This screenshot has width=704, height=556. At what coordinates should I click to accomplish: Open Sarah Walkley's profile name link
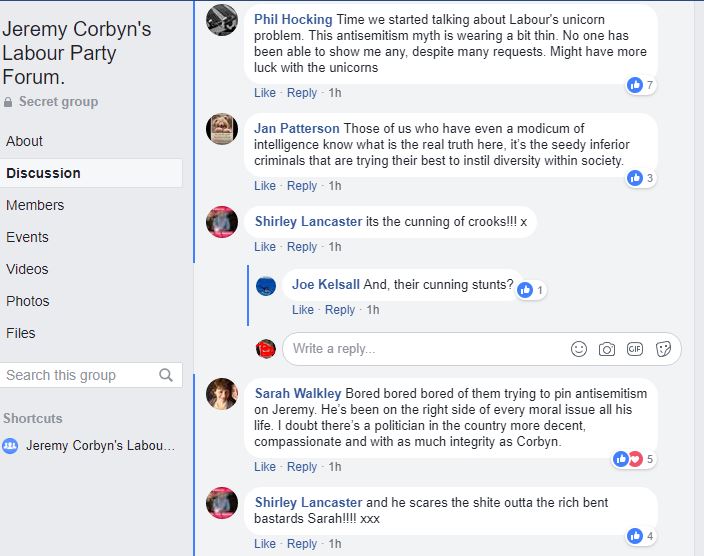298,393
